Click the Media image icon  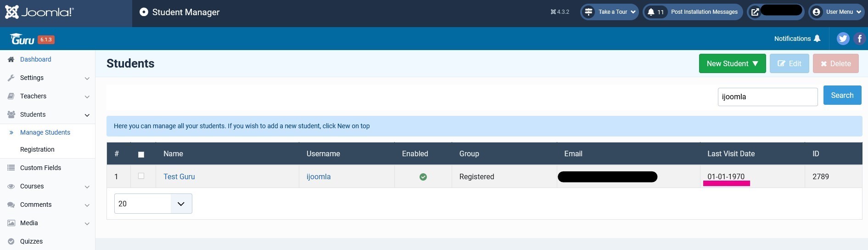pos(11,223)
